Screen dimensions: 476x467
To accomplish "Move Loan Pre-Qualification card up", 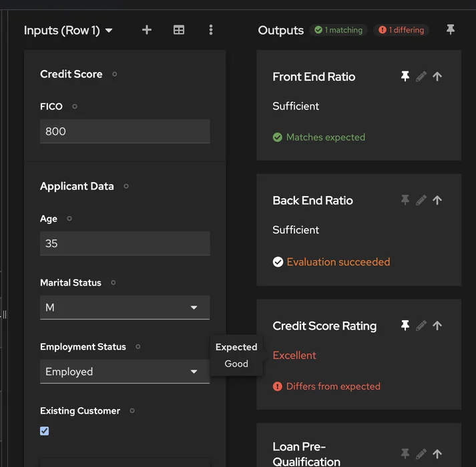I will 437,454.
